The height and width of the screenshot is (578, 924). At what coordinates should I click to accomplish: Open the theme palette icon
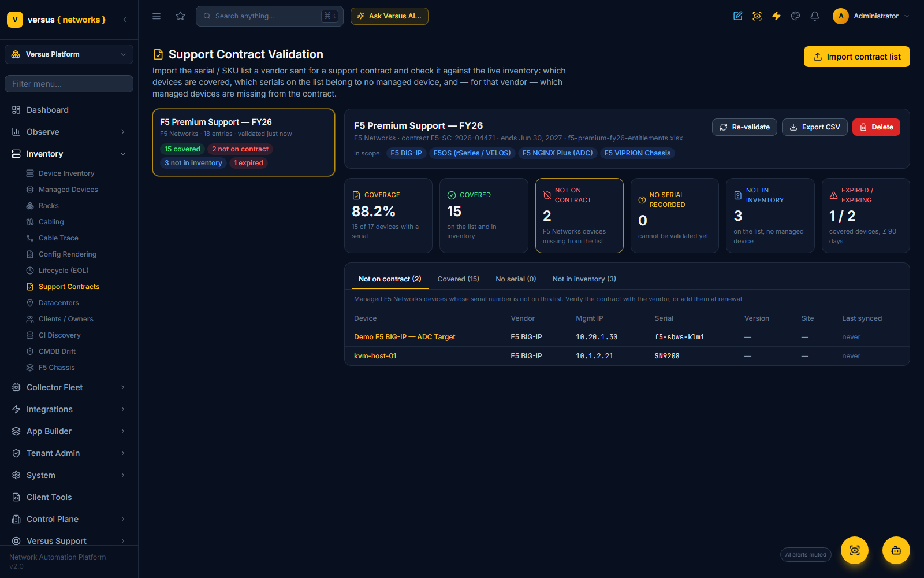[796, 16]
